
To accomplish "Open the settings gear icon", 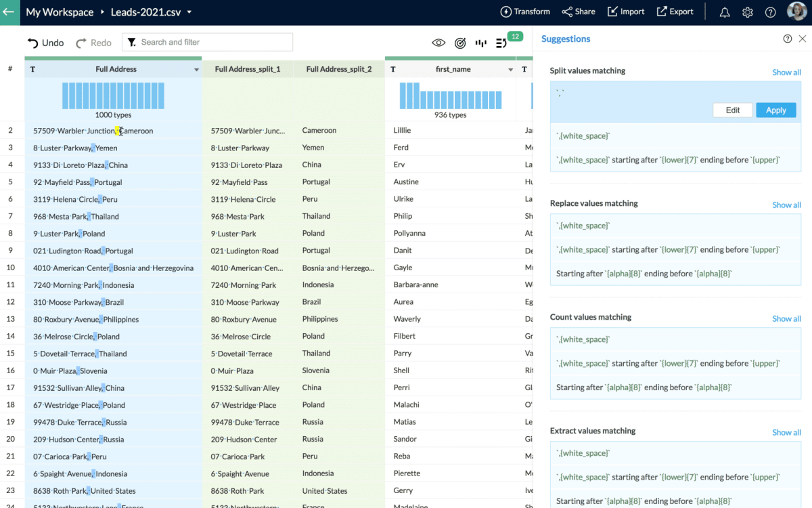I will click(748, 12).
